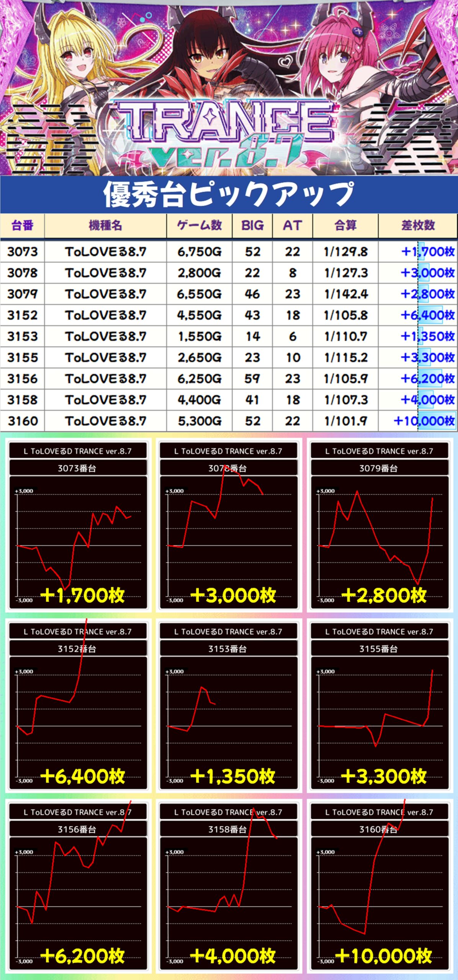Image resolution: width=458 pixels, height=980 pixels.
Task: Open the 3160番台 graph showing +10,000枚
Action: [x=379, y=896]
